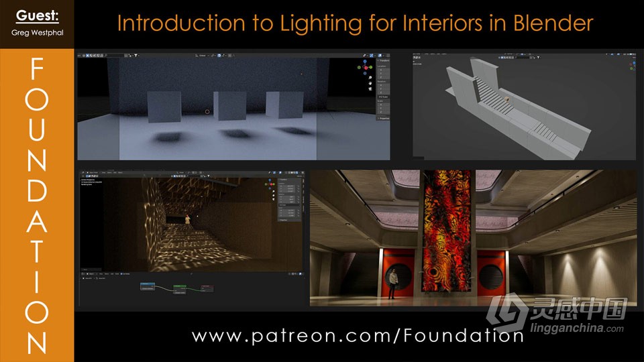Expand the Properties panel in top-left viewport

pos(383,118)
